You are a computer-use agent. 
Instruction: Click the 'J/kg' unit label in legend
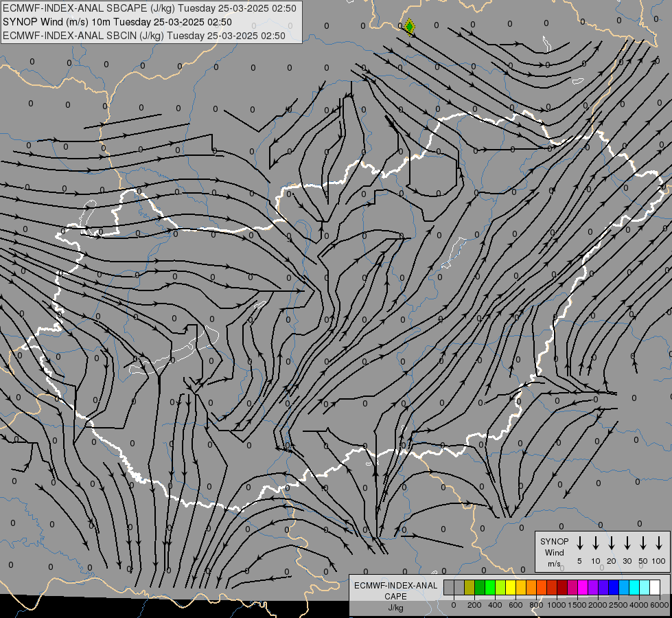click(x=395, y=608)
